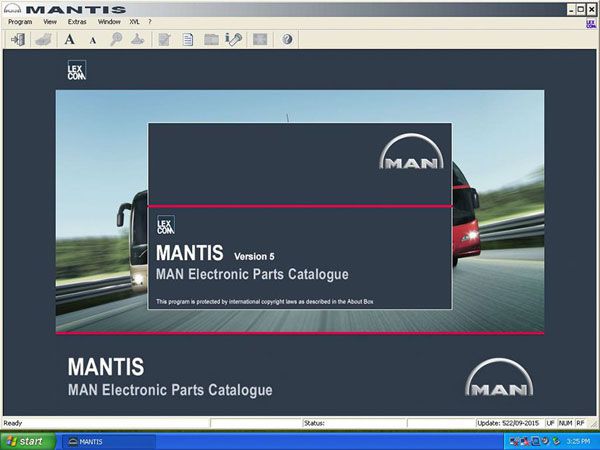Click the folder toolbar icon
Viewport: 600px width, 450px height.
(x=211, y=39)
